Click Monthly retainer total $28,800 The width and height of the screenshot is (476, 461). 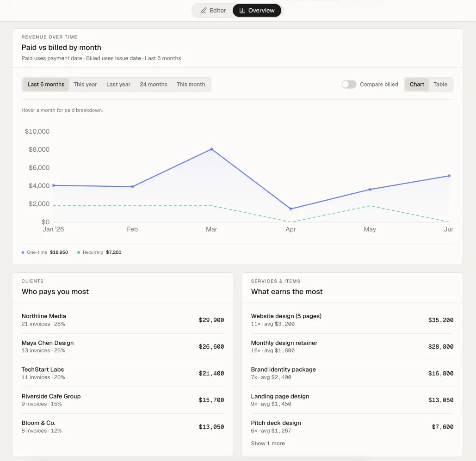(441, 347)
